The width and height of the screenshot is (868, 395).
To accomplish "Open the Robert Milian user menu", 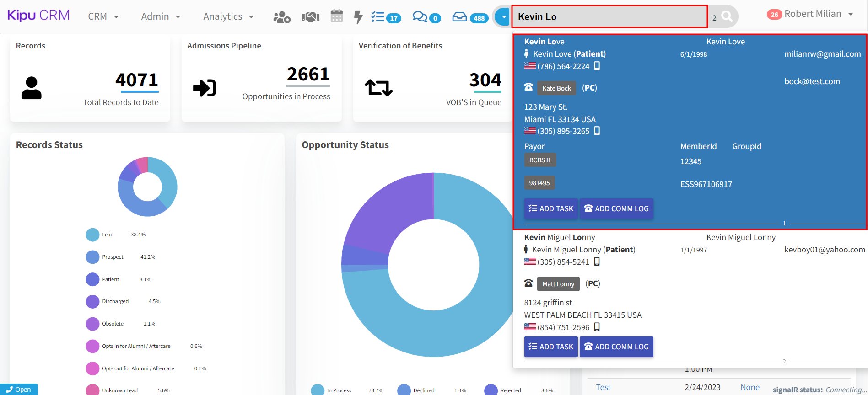I will (812, 14).
